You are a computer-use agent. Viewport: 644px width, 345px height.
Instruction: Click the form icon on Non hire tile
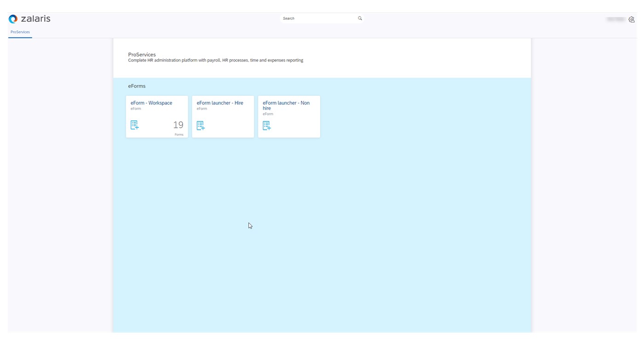[x=267, y=126]
